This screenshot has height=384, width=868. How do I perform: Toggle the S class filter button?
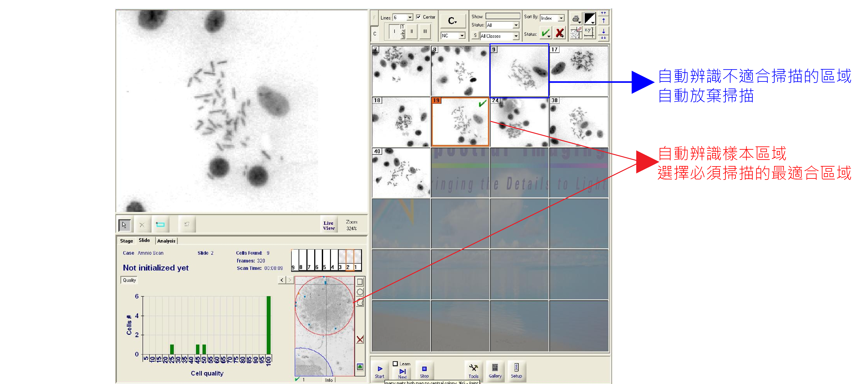coord(475,35)
